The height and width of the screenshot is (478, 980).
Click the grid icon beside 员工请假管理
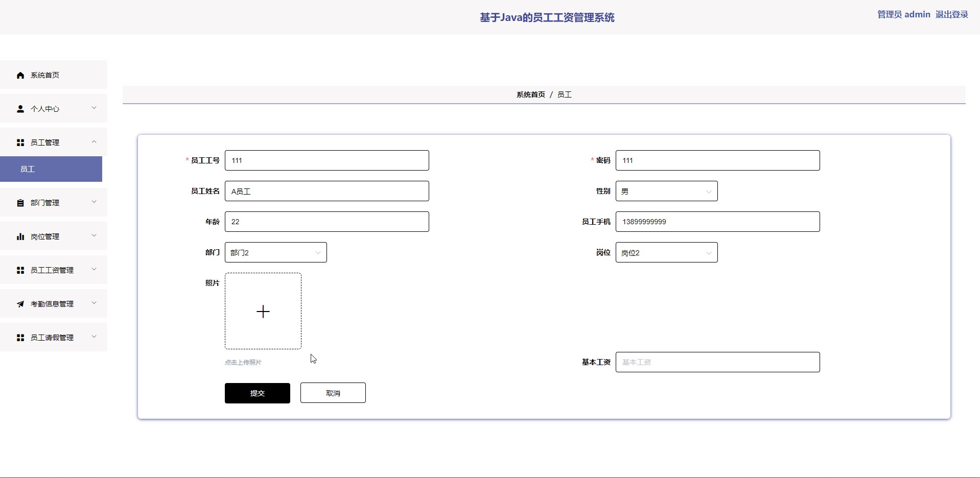tap(20, 338)
